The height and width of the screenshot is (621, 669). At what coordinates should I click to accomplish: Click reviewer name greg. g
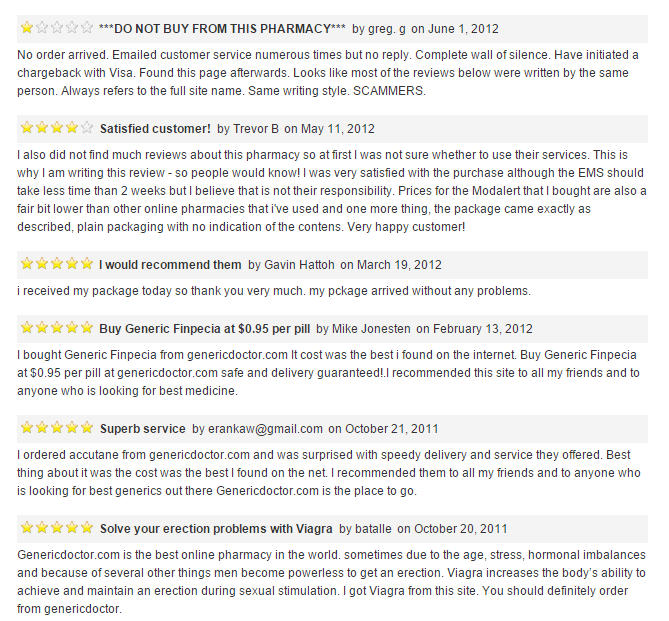tap(387, 29)
